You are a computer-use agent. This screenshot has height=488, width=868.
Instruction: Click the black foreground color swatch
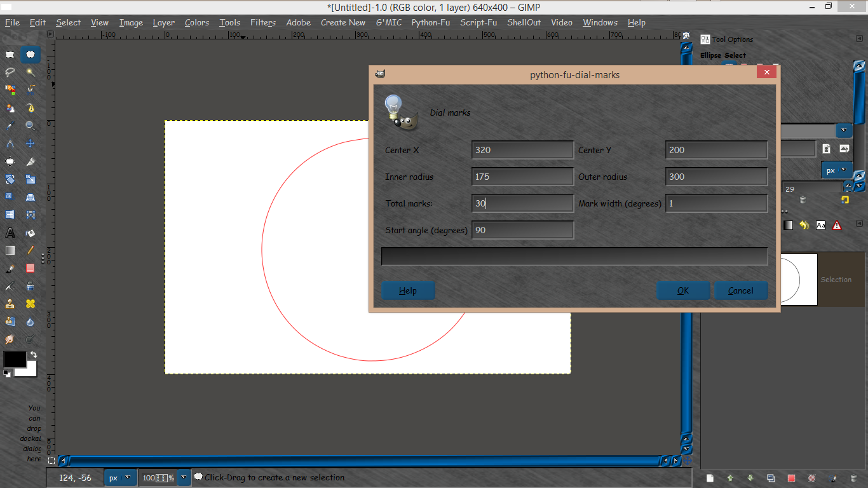[14, 359]
